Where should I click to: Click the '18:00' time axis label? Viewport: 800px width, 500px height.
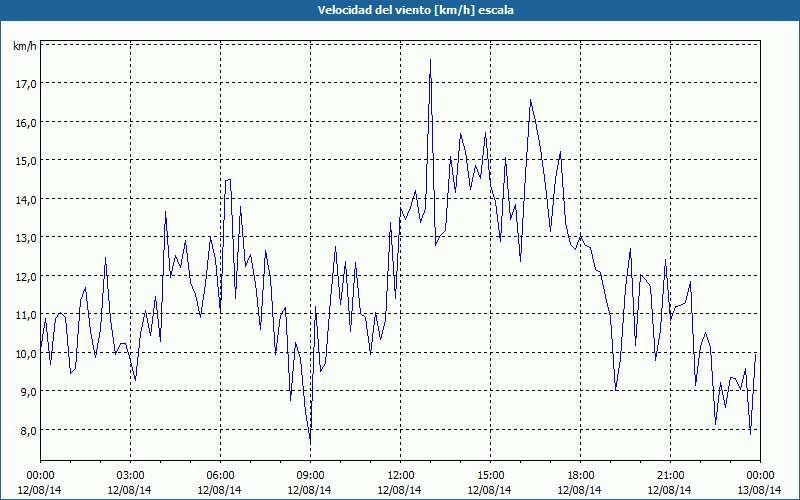tap(580, 476)
